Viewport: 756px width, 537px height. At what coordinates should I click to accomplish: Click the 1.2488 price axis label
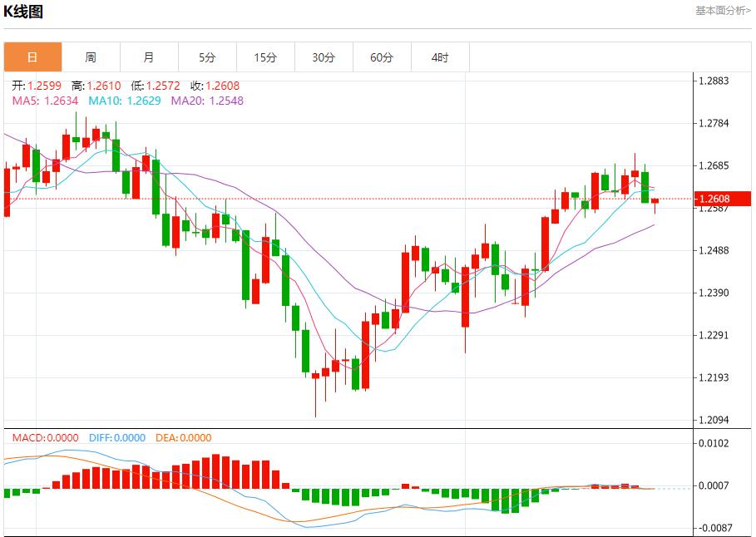[714, 250]
